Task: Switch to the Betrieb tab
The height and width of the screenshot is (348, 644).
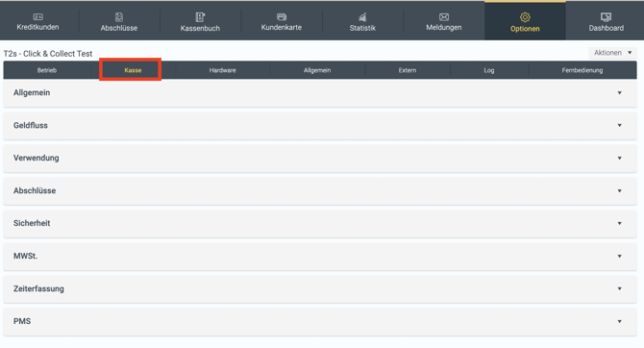Action: pyautogui.click(x=47, y=70)
